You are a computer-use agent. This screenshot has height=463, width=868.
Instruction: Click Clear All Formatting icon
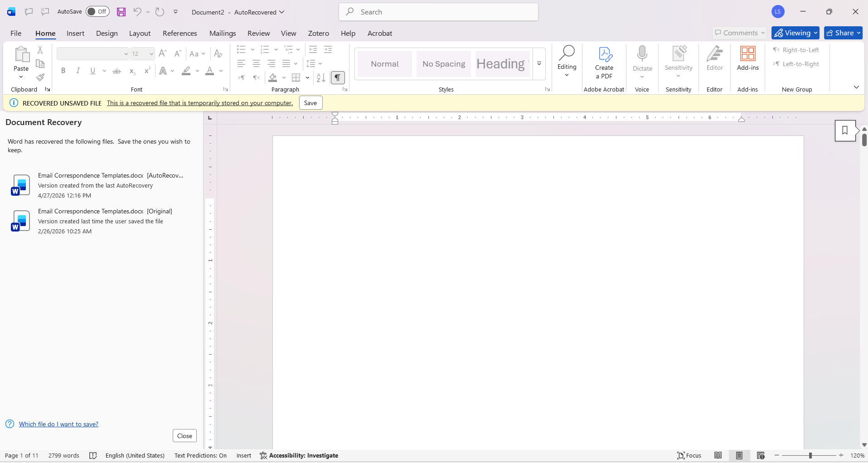pos(218,53)
